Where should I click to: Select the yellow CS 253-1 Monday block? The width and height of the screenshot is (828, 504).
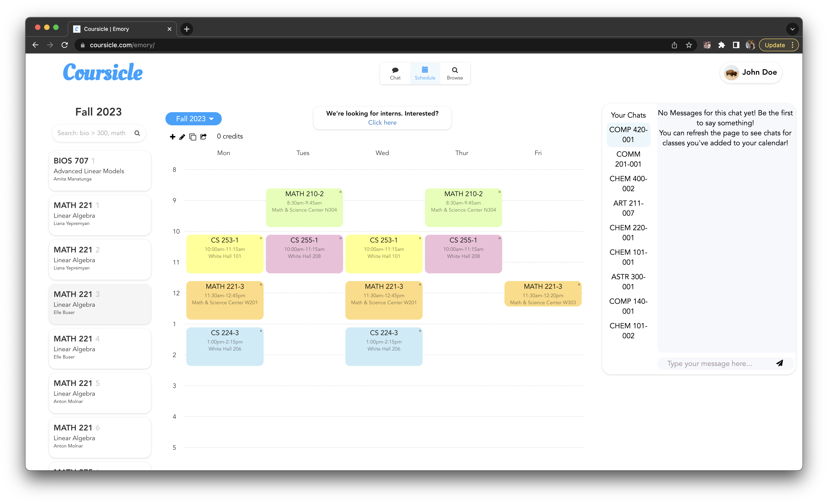tap(224, 254)
